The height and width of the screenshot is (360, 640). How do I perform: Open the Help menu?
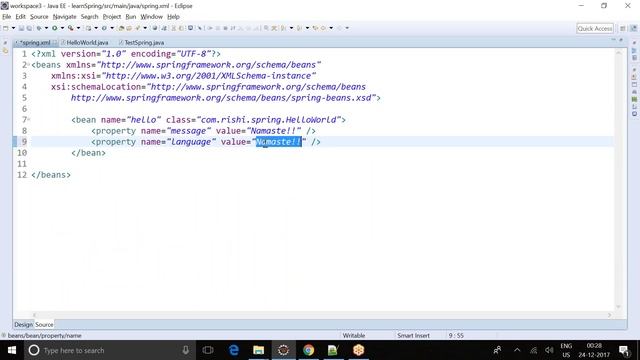point(173,17)
